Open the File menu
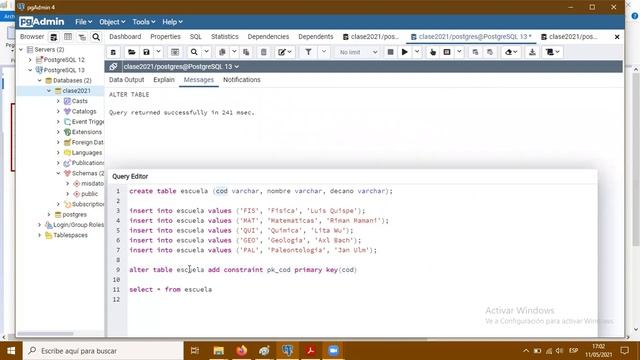 tap(83, 22)
